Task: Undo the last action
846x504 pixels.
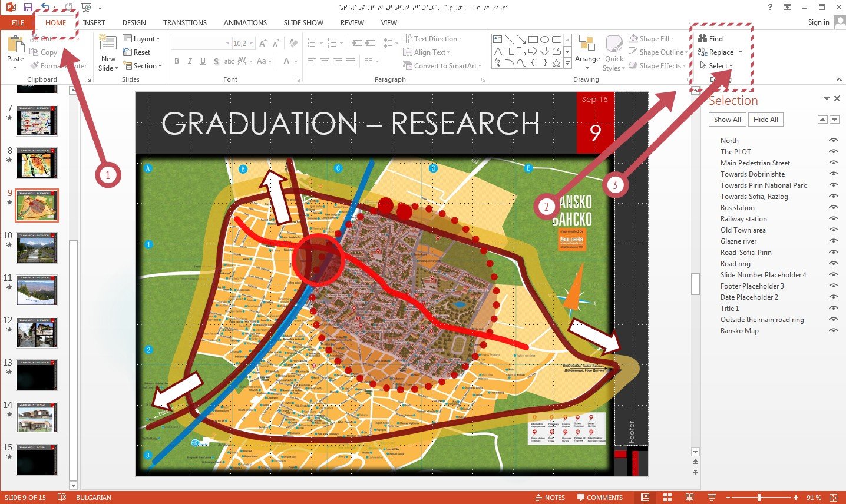Action: pyautogui.click(x=45, y=7)
